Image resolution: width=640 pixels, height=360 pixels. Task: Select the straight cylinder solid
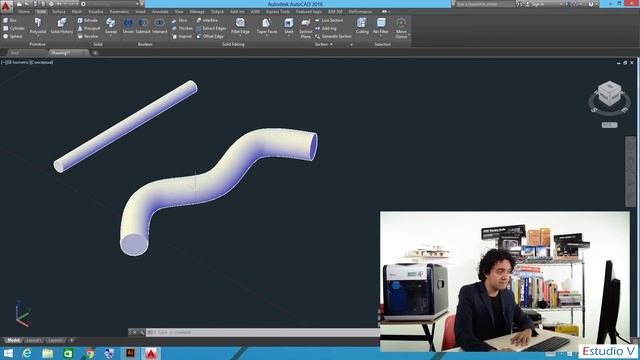[x=126, y=126]
